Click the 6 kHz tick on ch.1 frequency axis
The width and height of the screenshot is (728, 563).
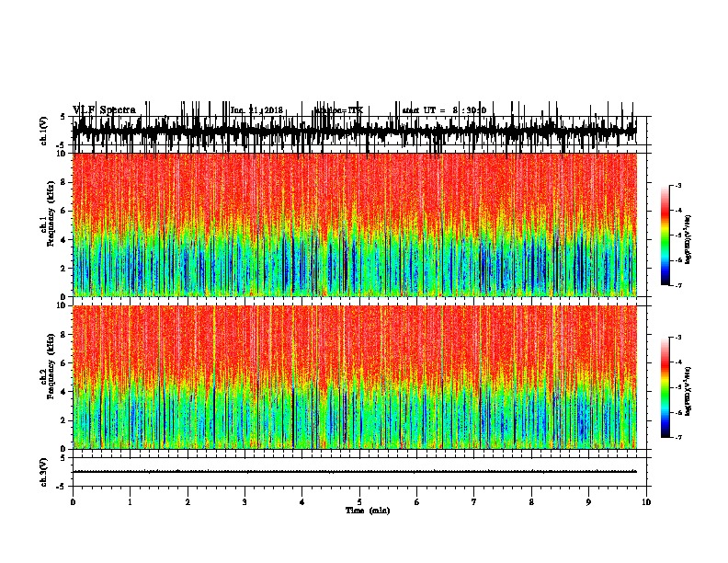tap(63, 211)
